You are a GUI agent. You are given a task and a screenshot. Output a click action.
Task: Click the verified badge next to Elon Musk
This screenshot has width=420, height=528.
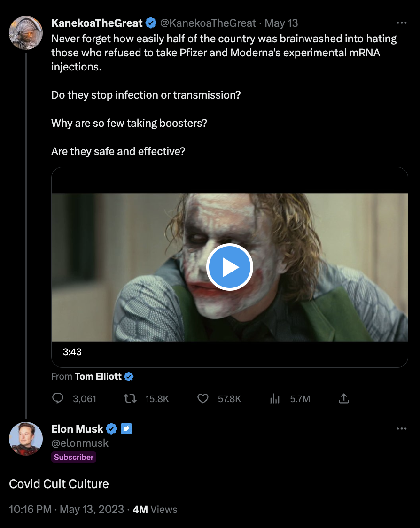111,428
